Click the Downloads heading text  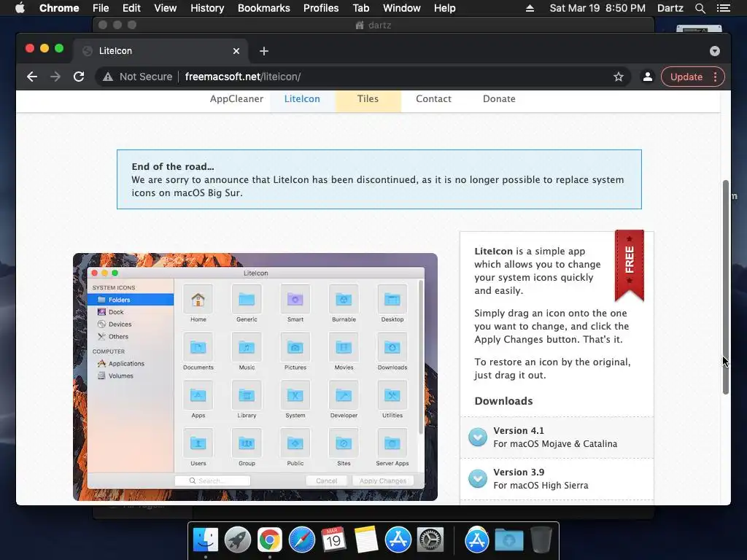pos(503,401)
